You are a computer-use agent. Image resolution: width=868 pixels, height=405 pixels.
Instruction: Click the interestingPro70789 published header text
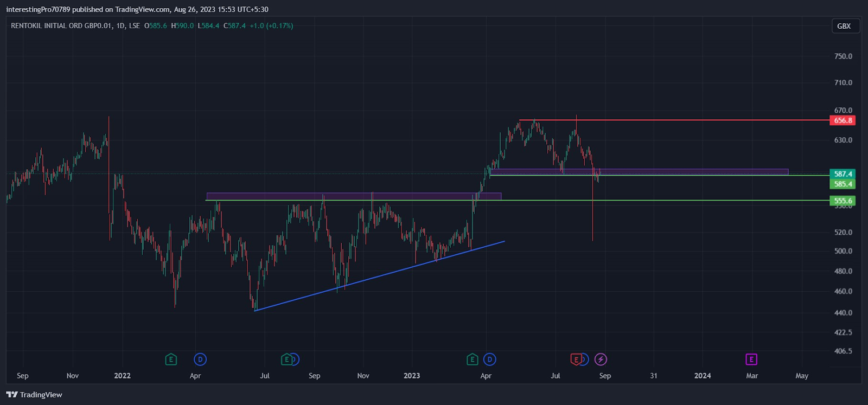click(x=137, y=9)
